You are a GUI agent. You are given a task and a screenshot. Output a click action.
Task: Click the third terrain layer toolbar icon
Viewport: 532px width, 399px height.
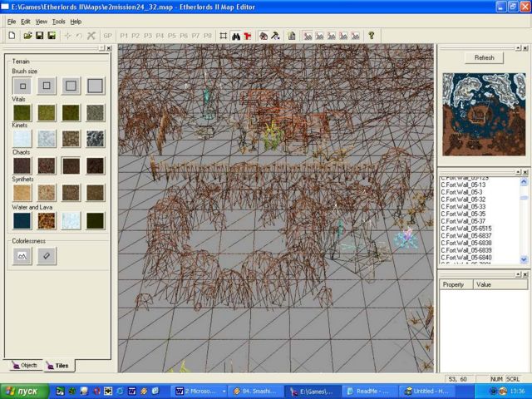click(x=332, y=36)
